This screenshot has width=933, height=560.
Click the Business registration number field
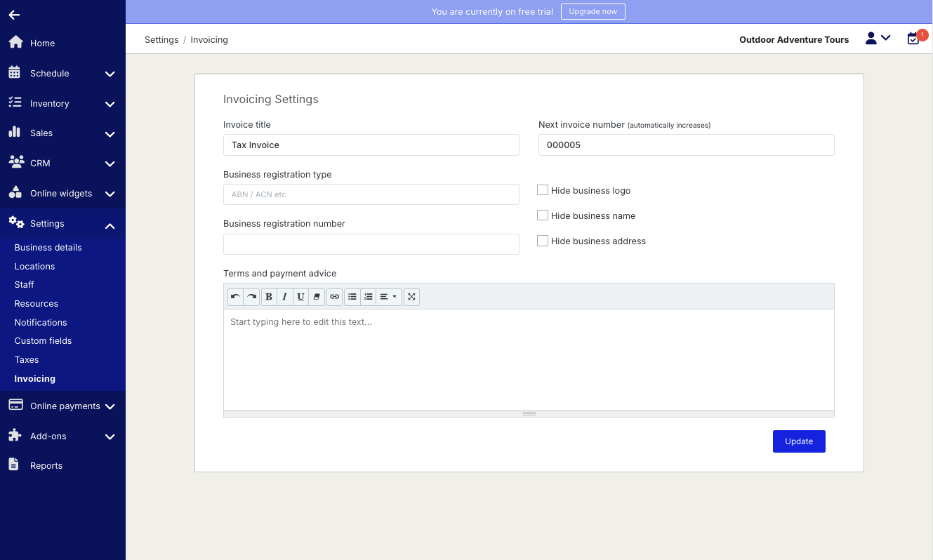tap(371, 244)
